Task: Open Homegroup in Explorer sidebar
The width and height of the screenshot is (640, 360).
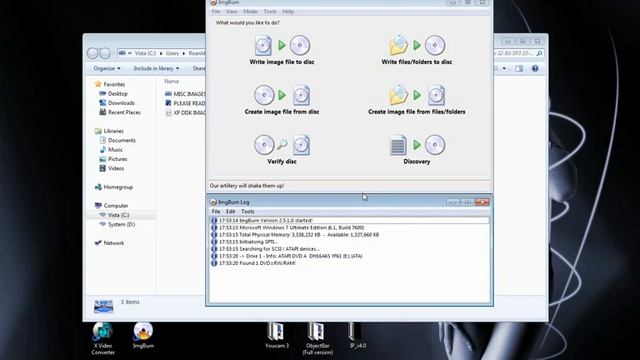Action: coord(114,187)
